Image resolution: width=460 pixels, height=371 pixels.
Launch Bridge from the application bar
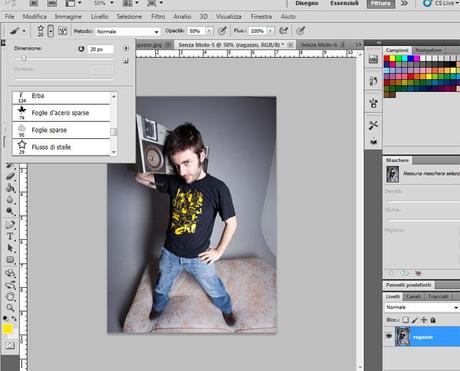click(x=34, y=3)
